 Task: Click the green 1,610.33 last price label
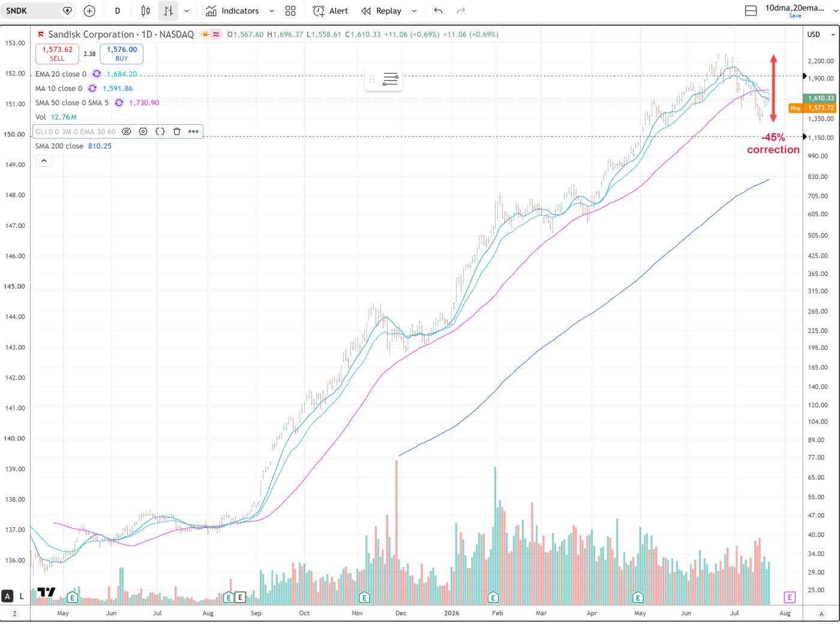pos(820,98)
